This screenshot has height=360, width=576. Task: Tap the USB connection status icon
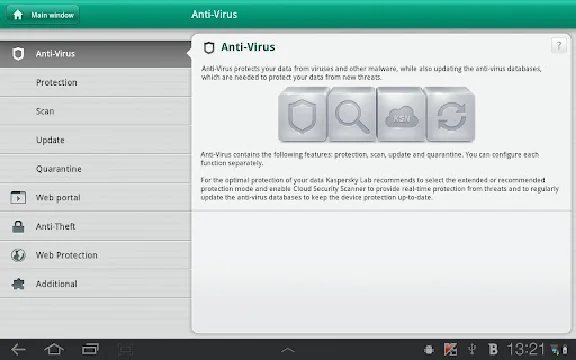click(x=472, y=349)
